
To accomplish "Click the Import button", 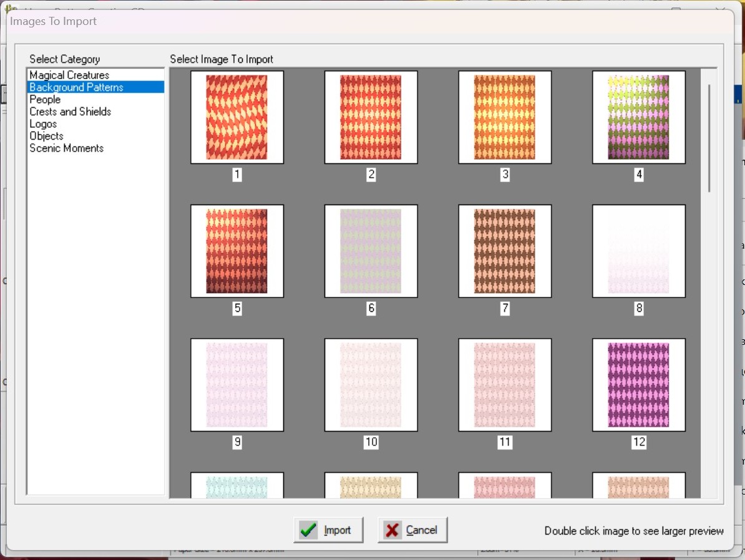I will click(328, 530).
